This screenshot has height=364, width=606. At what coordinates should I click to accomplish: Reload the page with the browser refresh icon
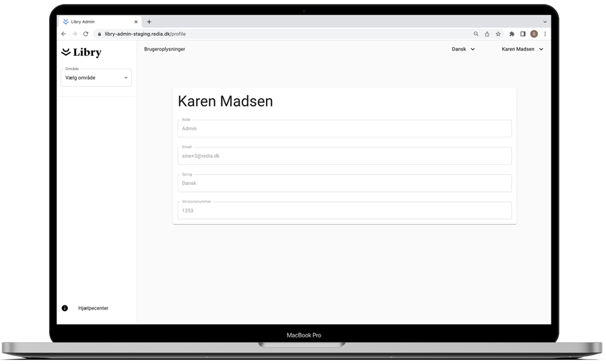86,34
